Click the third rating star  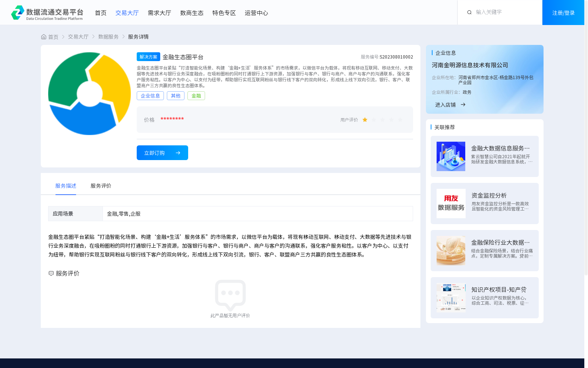point(383,120)
